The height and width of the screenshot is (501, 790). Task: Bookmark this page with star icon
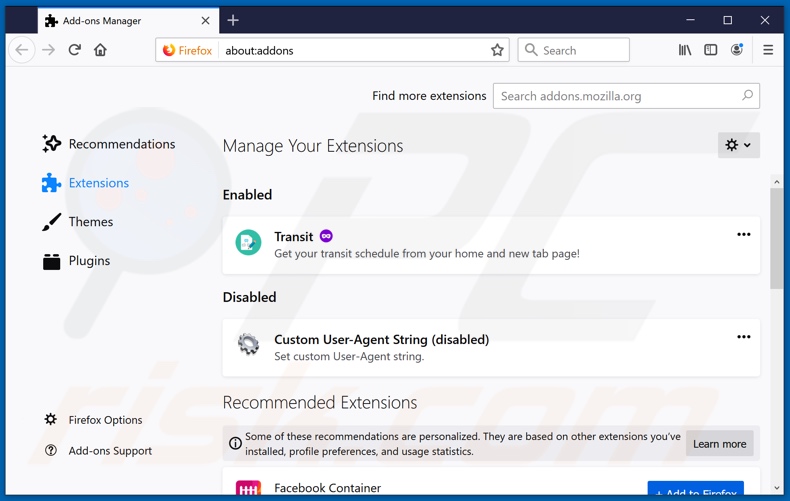[497, 50]
